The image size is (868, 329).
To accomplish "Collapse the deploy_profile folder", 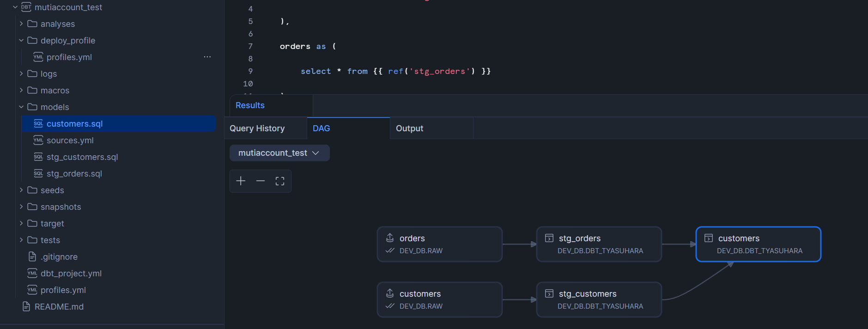I will 21,41.
